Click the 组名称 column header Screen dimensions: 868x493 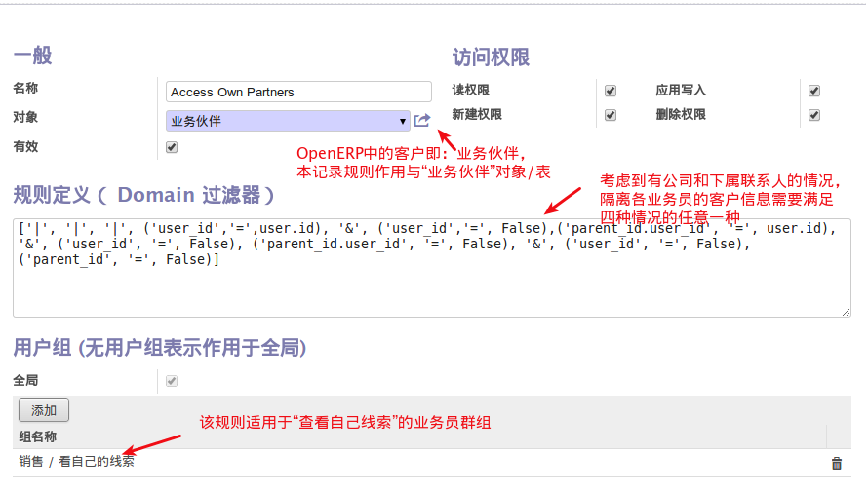point(38,436)
